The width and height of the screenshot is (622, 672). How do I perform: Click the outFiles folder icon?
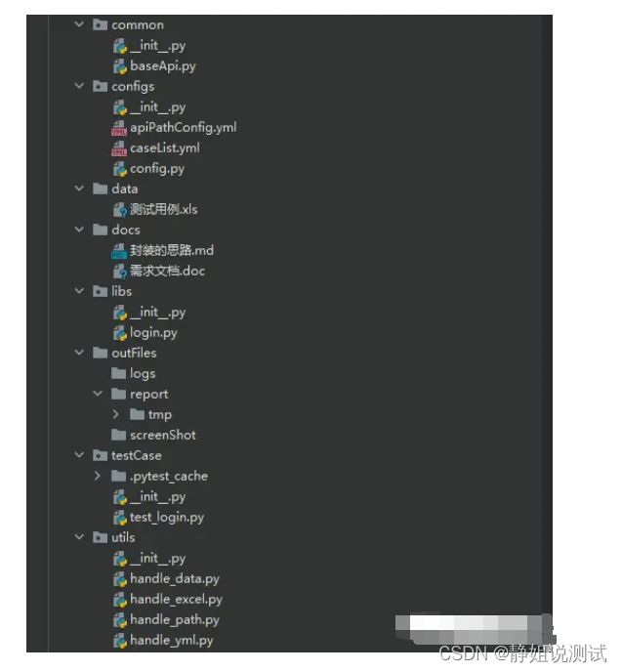[100, 354]
